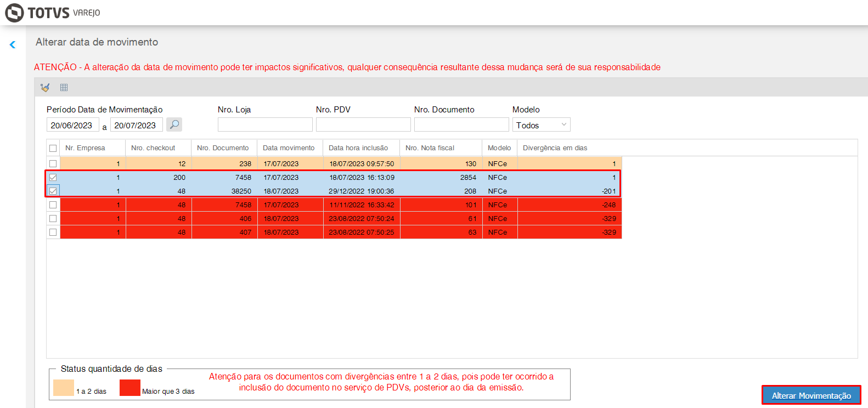Click nota fiscal value '2854'
Screen dimensions: 868x408
point(468,177)
